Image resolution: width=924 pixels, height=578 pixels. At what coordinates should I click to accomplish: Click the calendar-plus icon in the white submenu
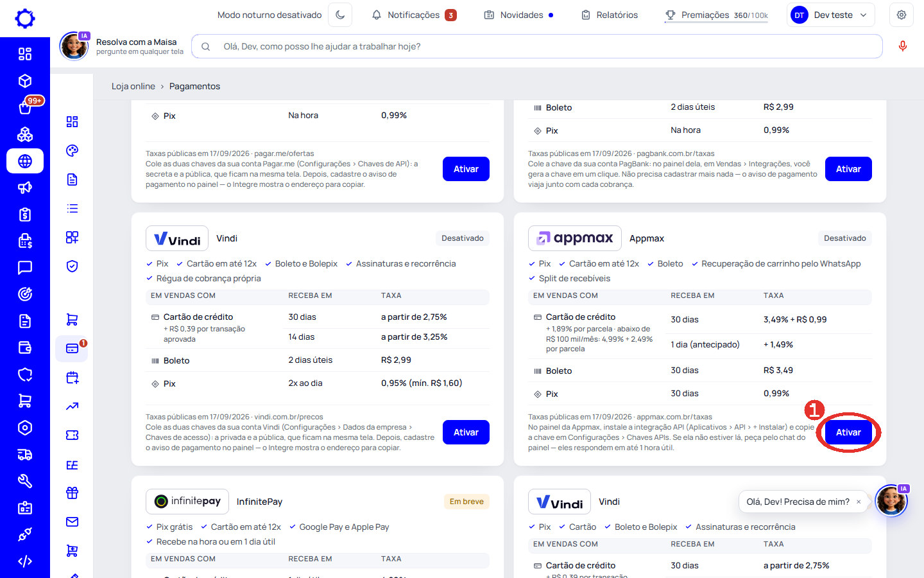(x=73, y=377)
